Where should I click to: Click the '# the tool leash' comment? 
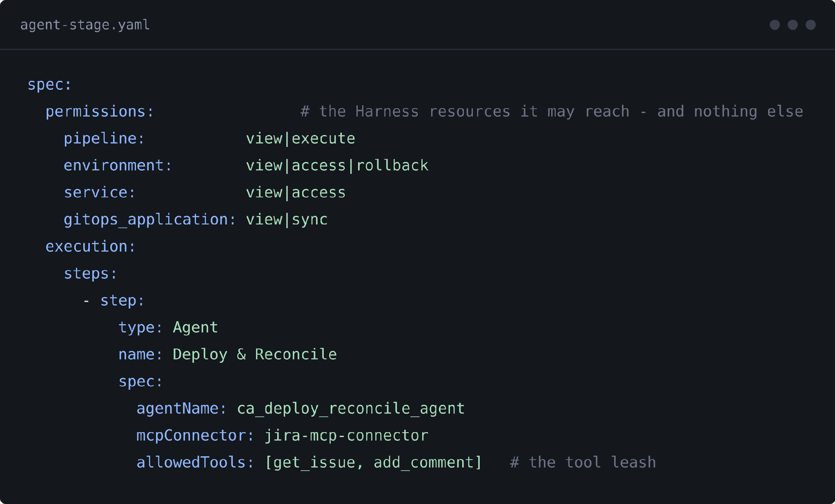click(583, 462)
